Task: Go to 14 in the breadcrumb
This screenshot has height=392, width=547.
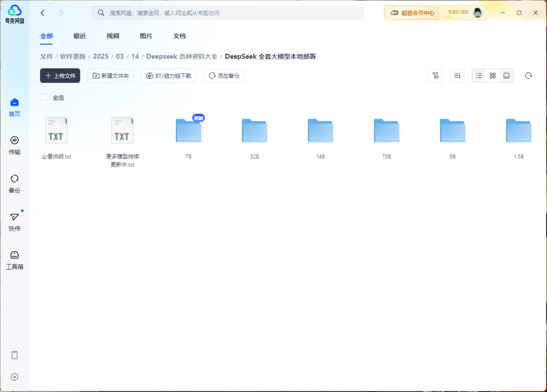Action: point(135,57)
